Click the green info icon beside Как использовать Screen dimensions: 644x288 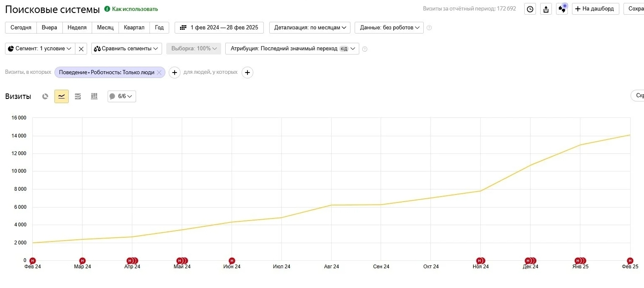[x=107, y=9]
